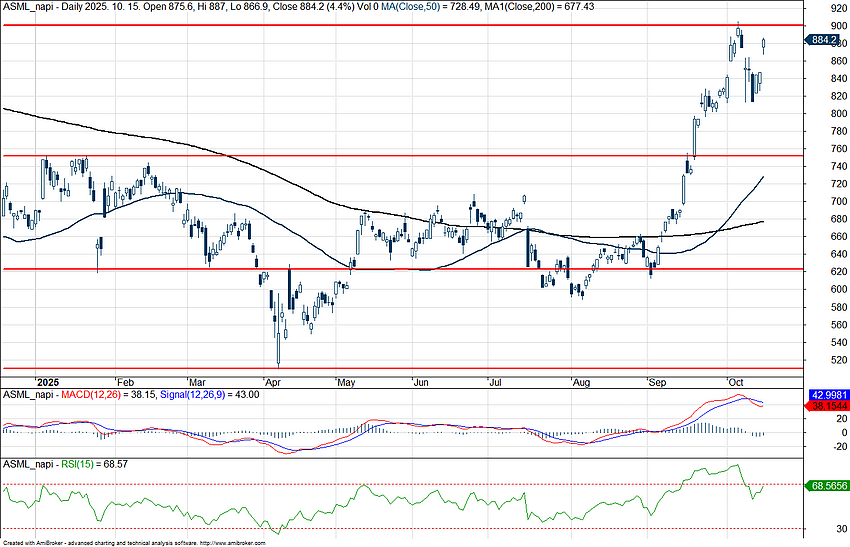Click the Jul label on time axis
Screen dimensions: 850x547
[x=497, y=382]
